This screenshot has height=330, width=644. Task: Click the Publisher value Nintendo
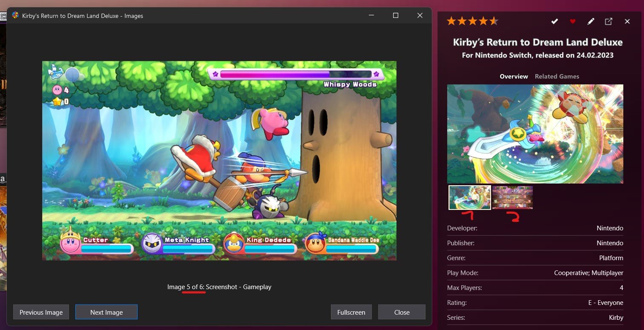coord(609,243)
